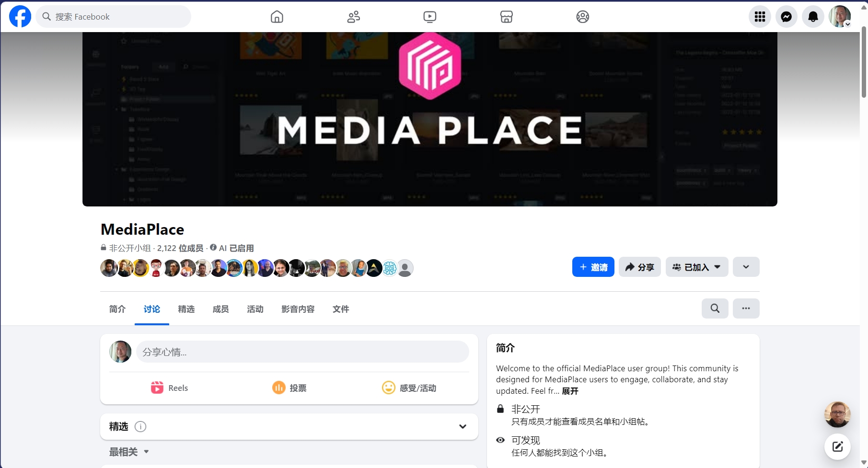The image size is (868, 468).
Task: Click the blue 邀请 invite button
Action: coord(593,267)
